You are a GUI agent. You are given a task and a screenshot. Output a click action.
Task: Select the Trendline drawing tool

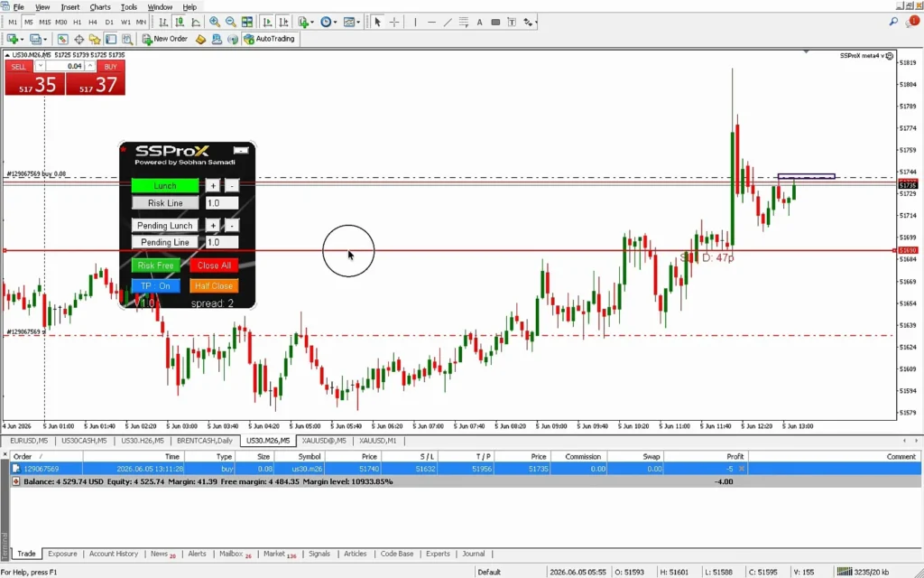pyautogui.click(x=448, y=23)
